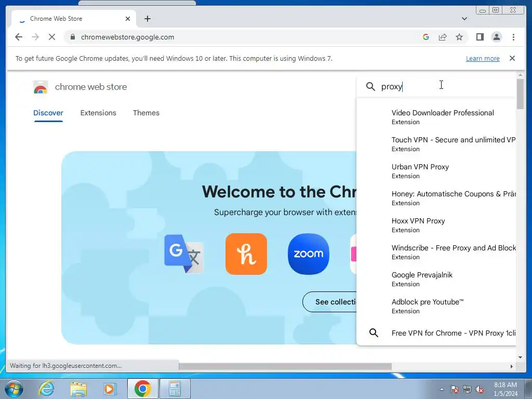Click the horizontal scrollbar thumb
This screenshot has height=399, width=532.
(285, 366)
